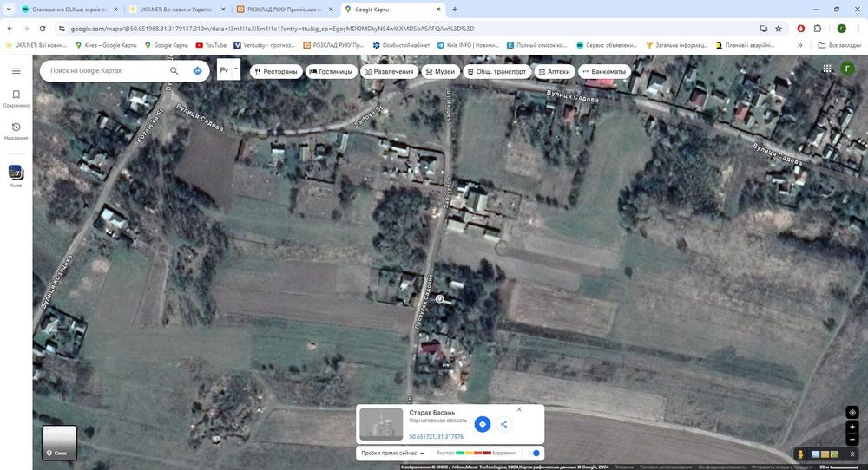Click the address bar URL
Screen dimensions: 868x470
(272, 29)
